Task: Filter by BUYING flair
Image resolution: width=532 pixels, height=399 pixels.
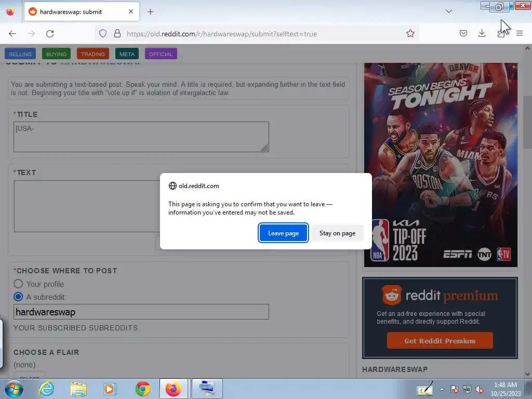Action: pyautogui.click(x=56, y=54)
